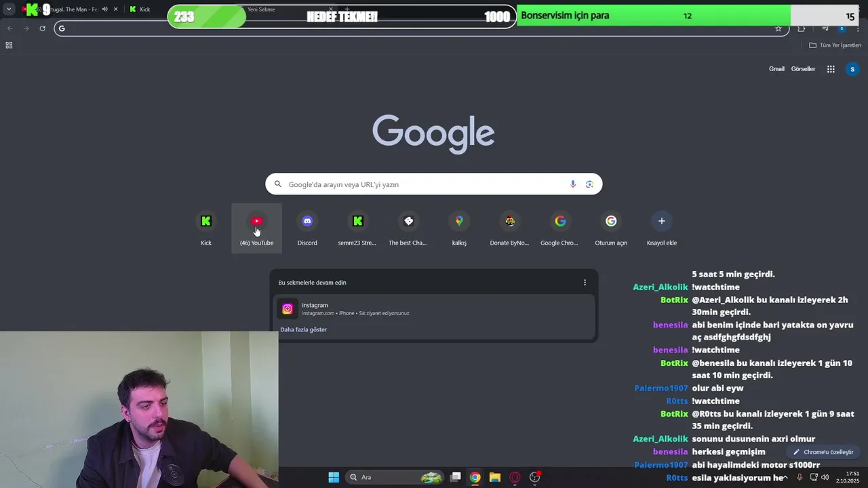868x488 pixels.
Task: Open the Donate ByNo... shortcut
Action: point(509,228)
